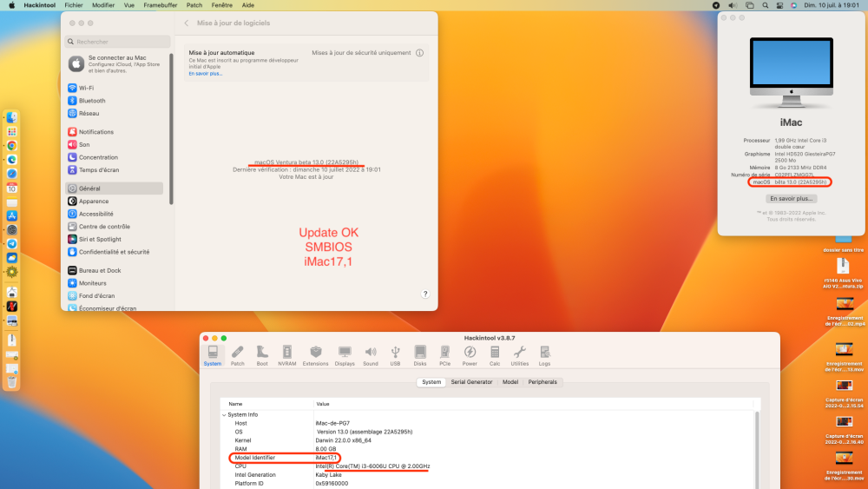Select Fond d'écran in settings sidebar

pyautogui.click(x=114, y=295)
